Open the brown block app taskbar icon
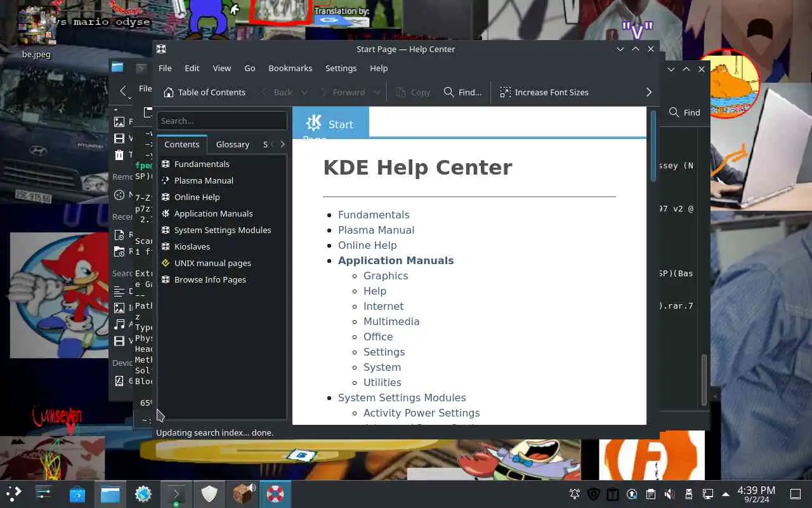This screenshot has height=508, width=812. [242, 493]
